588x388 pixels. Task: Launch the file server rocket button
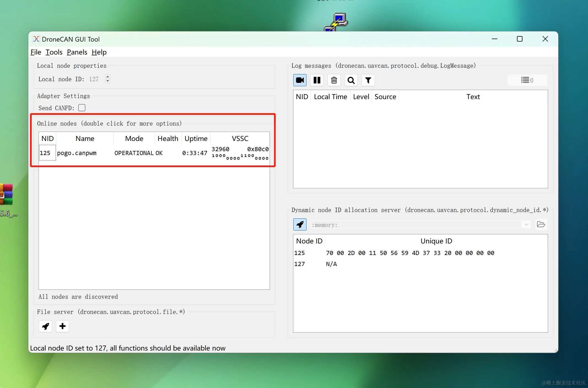45,326
